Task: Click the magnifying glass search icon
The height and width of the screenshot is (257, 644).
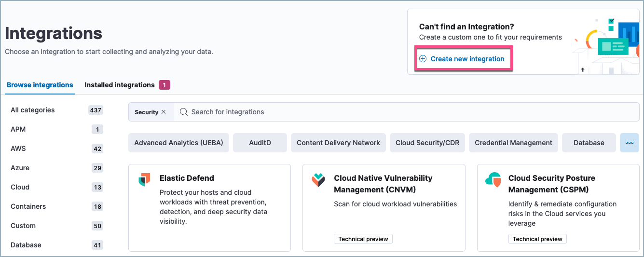Action: pos(183,112)
